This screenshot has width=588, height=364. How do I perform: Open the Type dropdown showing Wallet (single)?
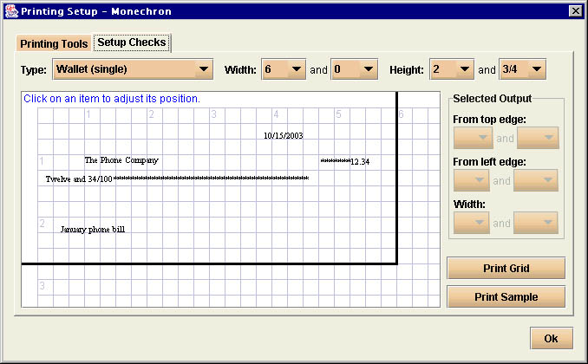(x=133, y=68)
